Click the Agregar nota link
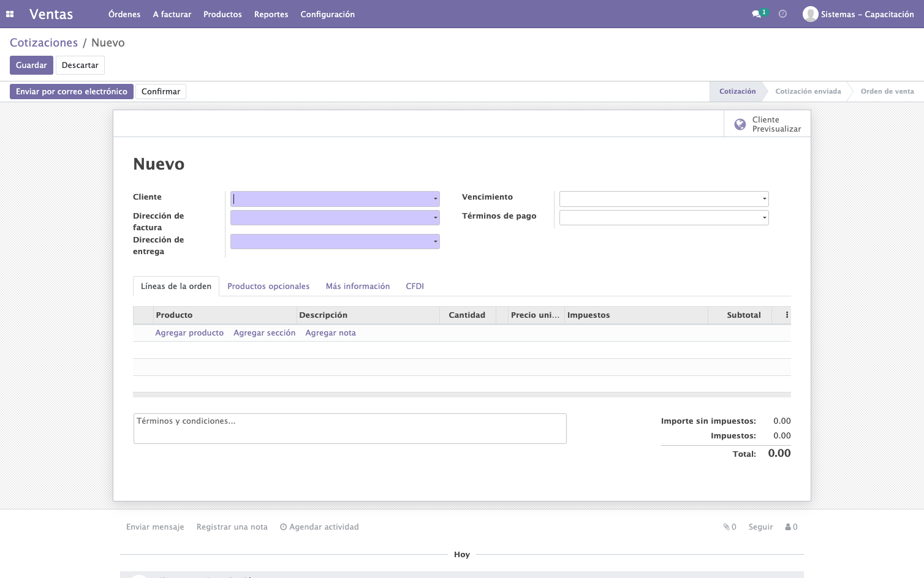This screenshot has width=924, height=578. [x=331, y=332]
